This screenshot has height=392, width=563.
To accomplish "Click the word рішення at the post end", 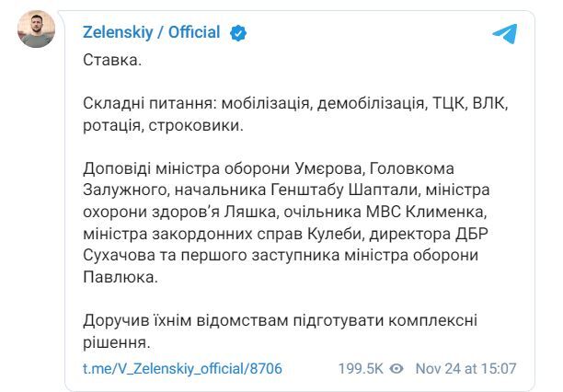I will point(114,342).
